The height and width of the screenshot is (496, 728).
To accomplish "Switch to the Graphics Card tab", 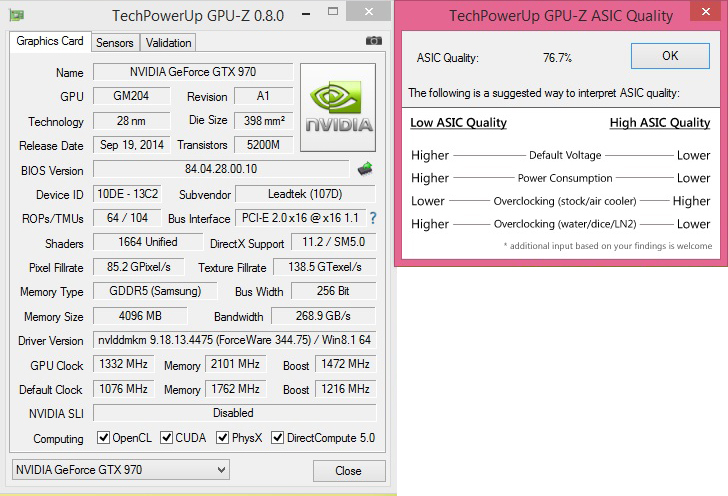I will click(x=50, y=41).
